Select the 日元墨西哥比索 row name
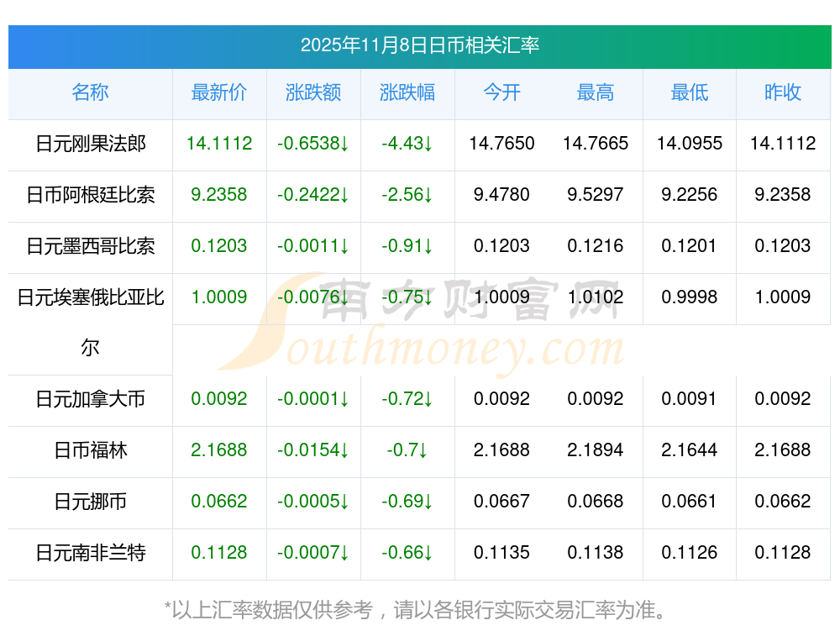This screenshot has width=840, height=636. click(91, 246)
